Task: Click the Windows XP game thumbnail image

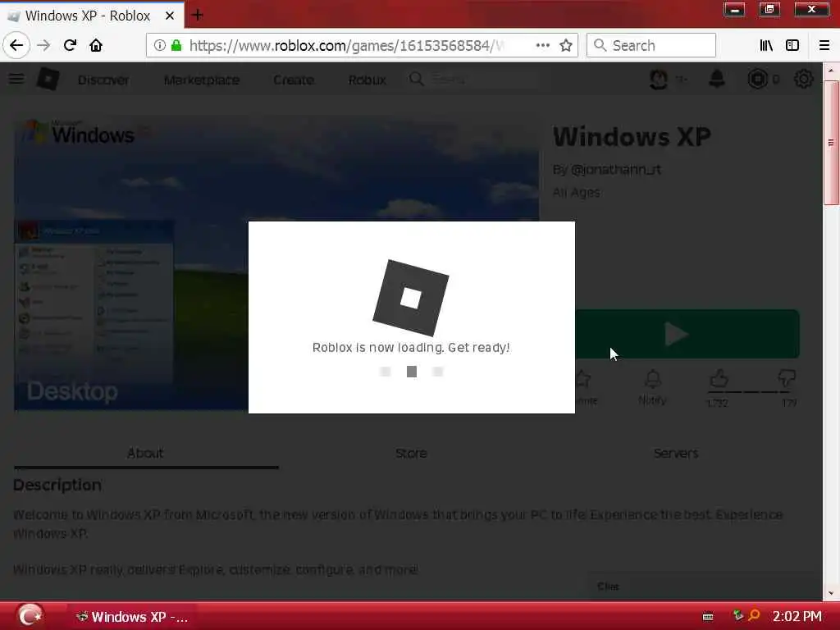Action: point(276,263)
